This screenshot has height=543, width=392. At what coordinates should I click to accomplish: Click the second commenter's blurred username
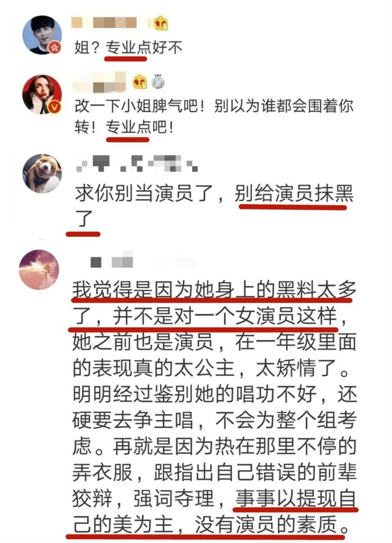click(x=100, y=83)
